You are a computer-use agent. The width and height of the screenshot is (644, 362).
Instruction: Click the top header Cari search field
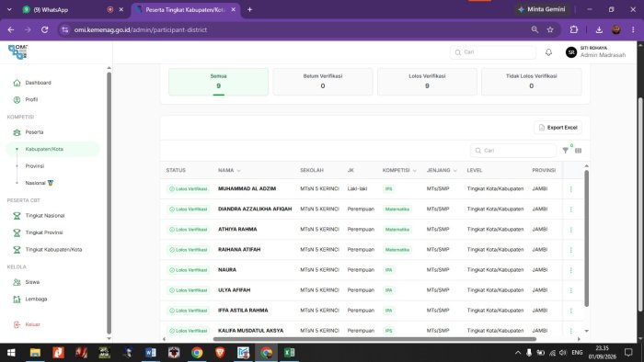493,52
